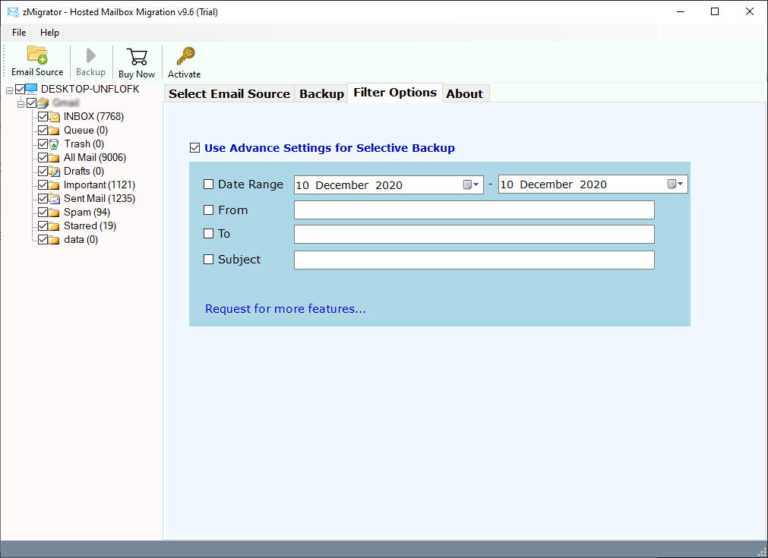
Task: Select All Mail (9006) tree label
Action: click(x=95, y=158)
